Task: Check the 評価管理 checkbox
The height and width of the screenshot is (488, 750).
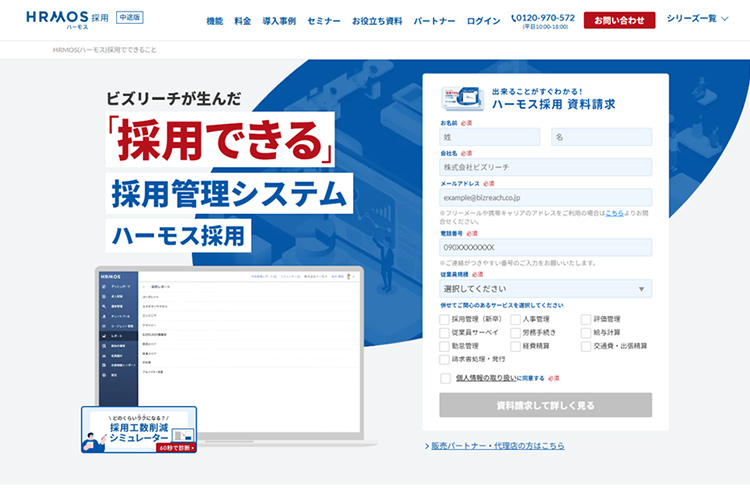Action: coord(586,319)
